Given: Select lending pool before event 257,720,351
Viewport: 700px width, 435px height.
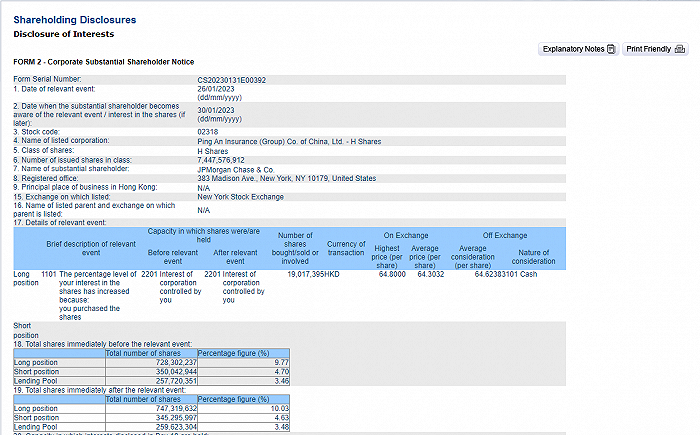Looking at the screenshot, I should coord(176,381).
